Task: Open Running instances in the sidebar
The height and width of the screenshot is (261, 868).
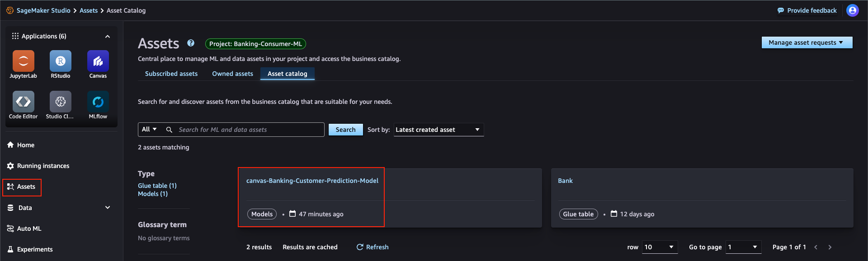Action: (38, 166)
